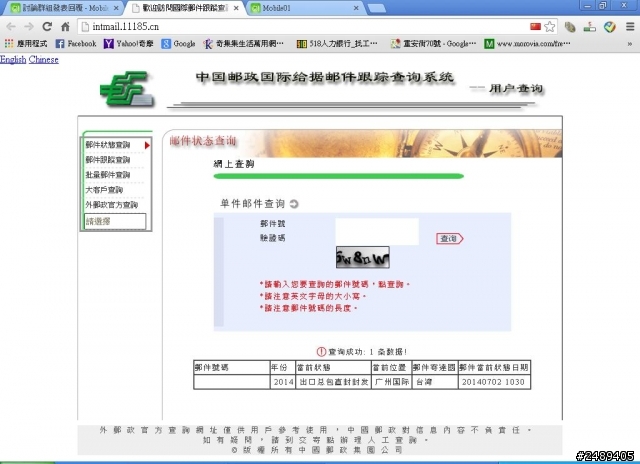Close the first Mobile01 discussion tab
The height and width of the screenshot is (464, 640).
[116, 8]
